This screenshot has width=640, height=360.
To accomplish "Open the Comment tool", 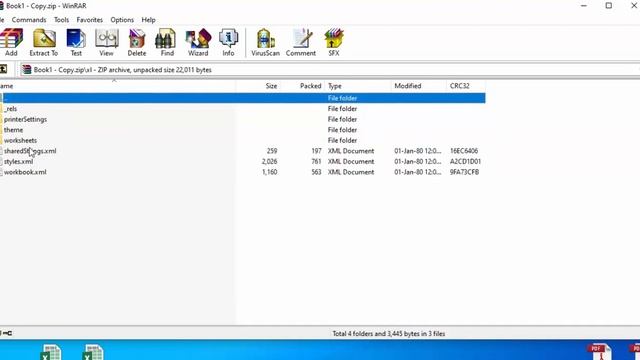I will pos(301,42).
